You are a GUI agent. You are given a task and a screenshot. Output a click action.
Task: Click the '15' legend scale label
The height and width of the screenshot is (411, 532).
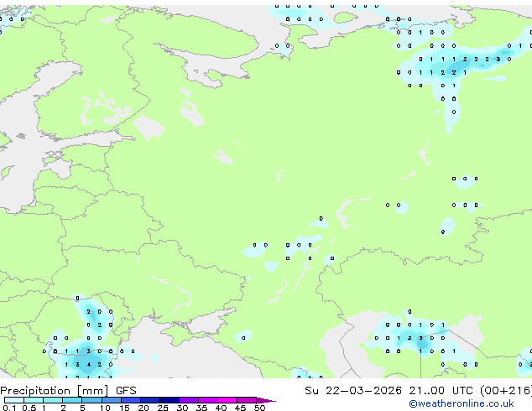(124, 408)
